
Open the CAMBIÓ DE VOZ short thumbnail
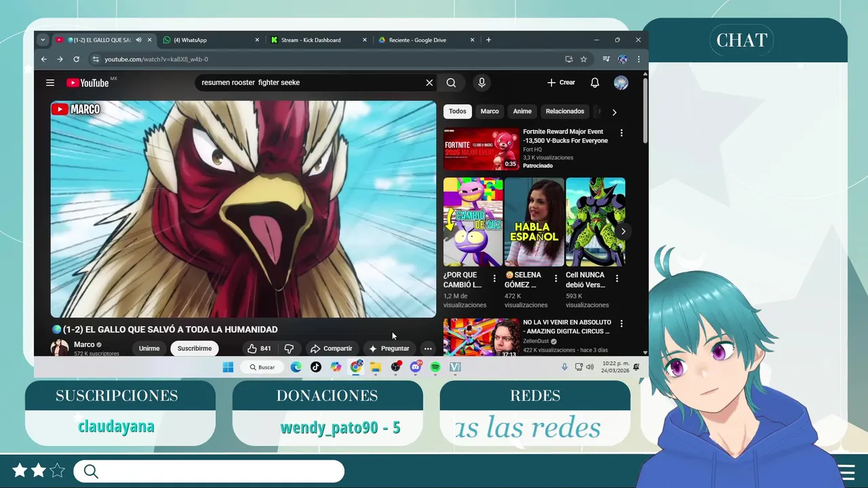pos(473,222)
